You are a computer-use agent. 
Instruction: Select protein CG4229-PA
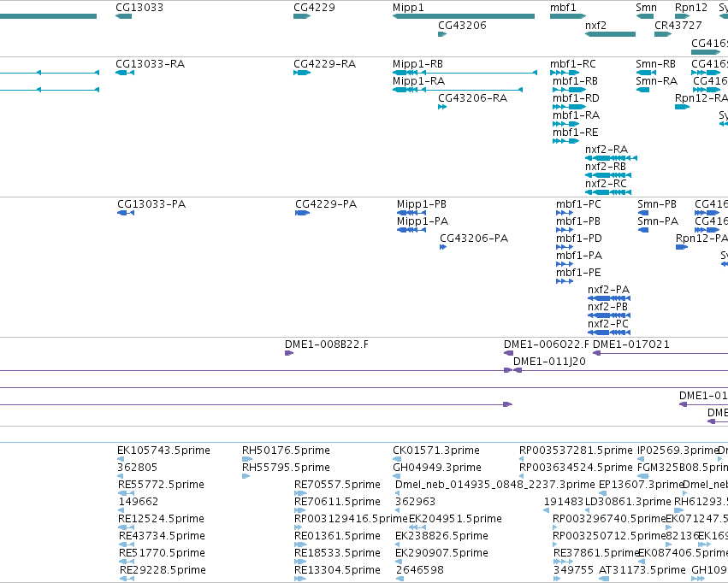point(302,213)
